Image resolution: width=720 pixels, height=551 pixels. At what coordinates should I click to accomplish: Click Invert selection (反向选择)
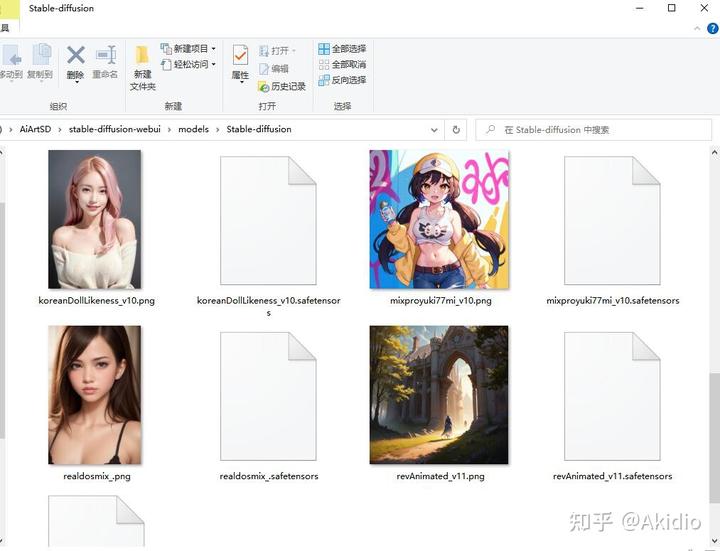click(x=342, y=80)
